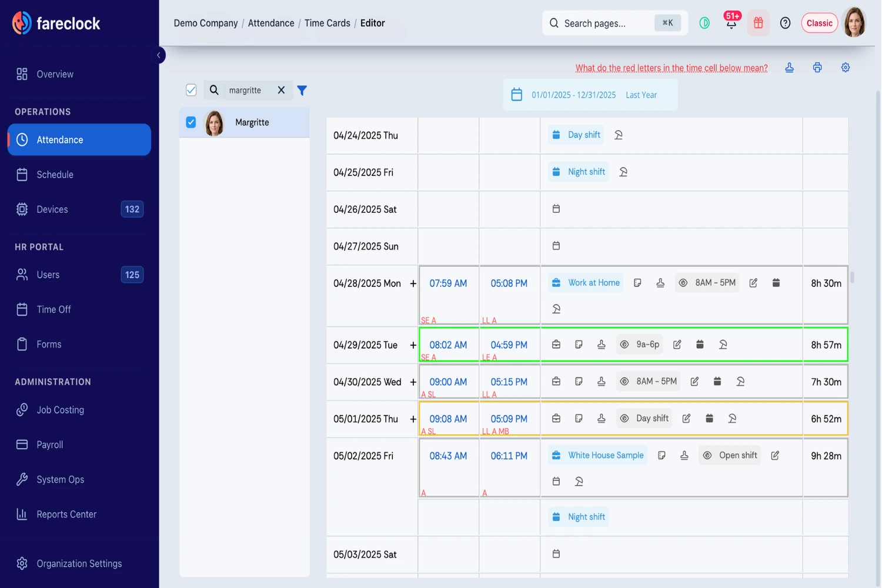Click the note icon in 04/30/2025 Wed row
This screenshot has height=588, width=882.
[579, 382]
